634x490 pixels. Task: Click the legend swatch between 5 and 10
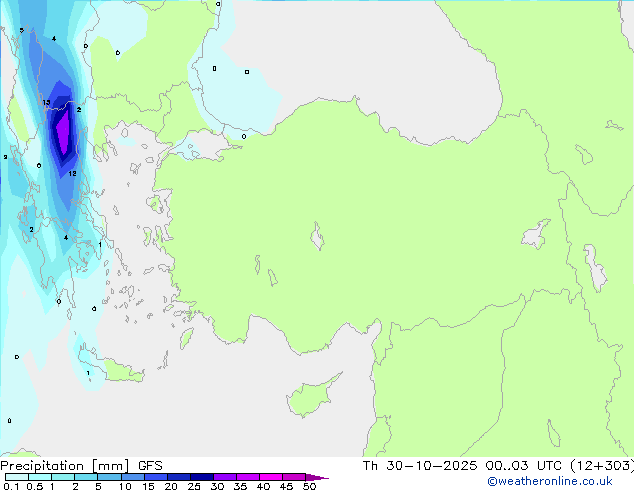click(x=109, y=477)
